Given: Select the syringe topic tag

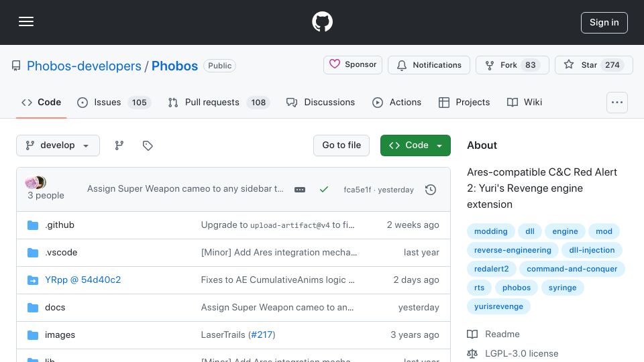Looking at the screenshot, I should (x=562, y=288).
